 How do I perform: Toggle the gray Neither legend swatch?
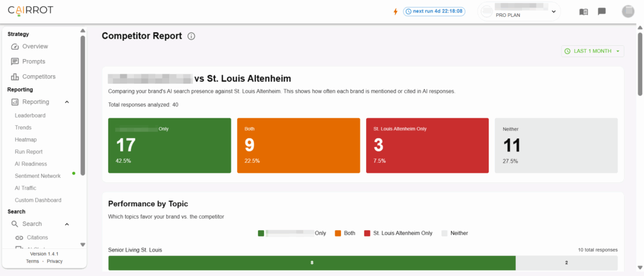(x=445, y=233)
